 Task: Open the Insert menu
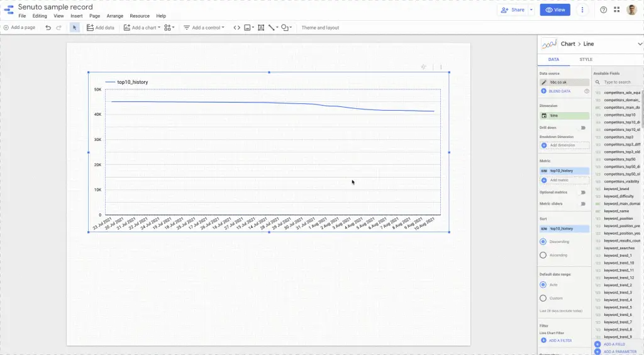point(76,16)
